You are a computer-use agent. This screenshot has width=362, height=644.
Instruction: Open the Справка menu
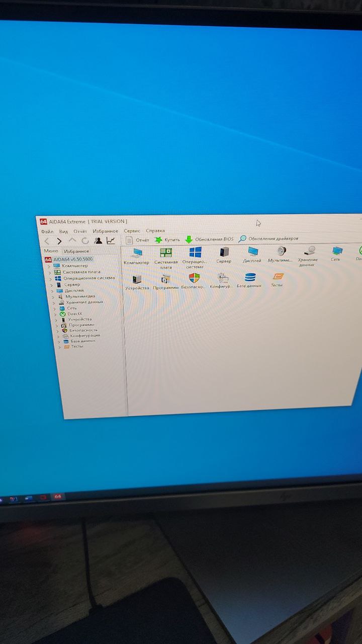155,230
